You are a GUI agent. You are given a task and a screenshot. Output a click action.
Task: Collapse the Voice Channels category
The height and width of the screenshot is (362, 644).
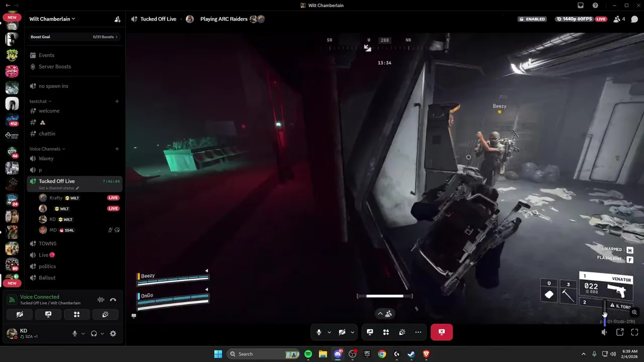click(x=47, y=149)
